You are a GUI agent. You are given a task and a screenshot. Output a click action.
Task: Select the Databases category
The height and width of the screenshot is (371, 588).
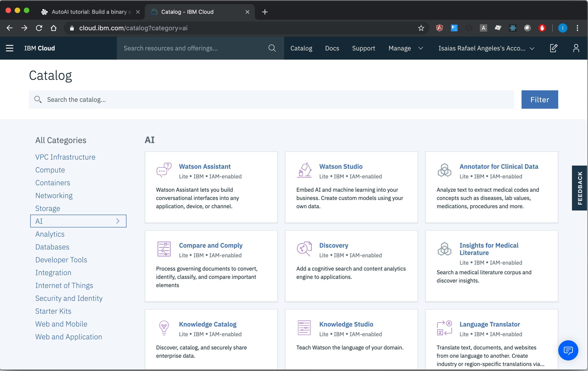[52, 247]
